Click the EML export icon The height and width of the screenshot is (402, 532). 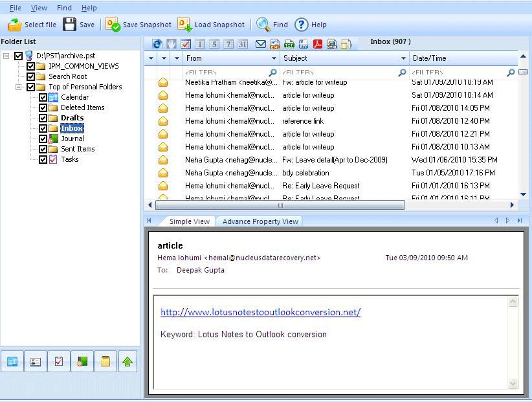(x=275, y=44)
